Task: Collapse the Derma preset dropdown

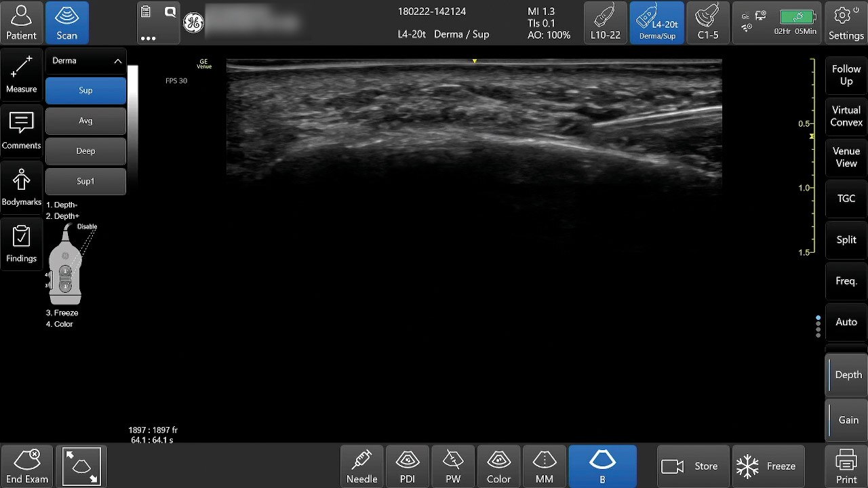Action: tap(117, 61)
